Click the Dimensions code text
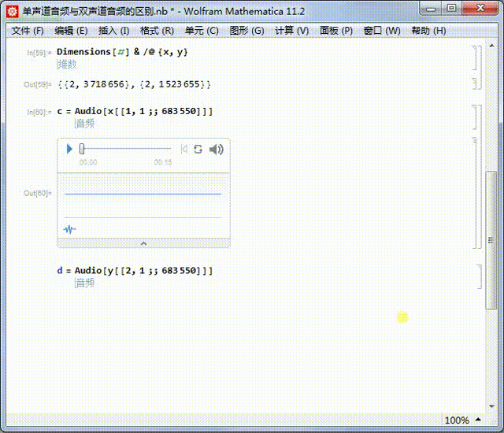The height and width of the screenshot is (433, 504). click(122, 52)
